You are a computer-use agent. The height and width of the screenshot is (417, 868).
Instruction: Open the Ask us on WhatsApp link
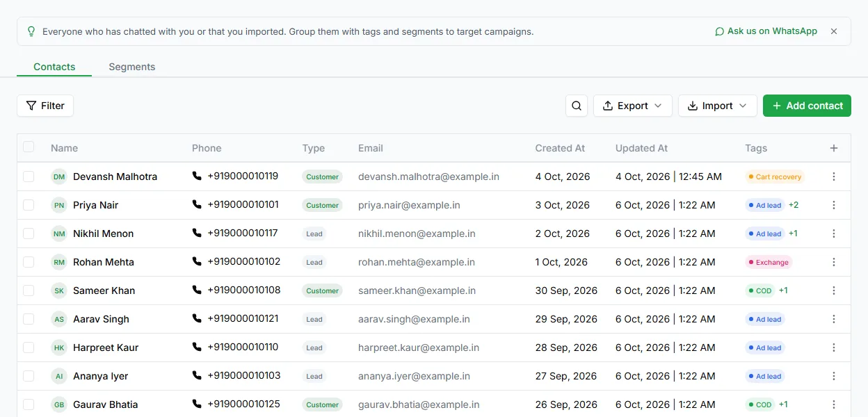(766, 31)
